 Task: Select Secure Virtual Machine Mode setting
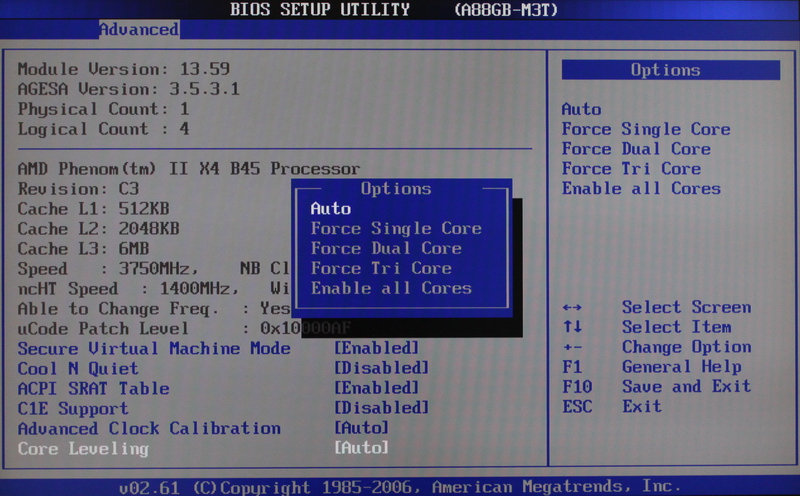click(154, 349)
